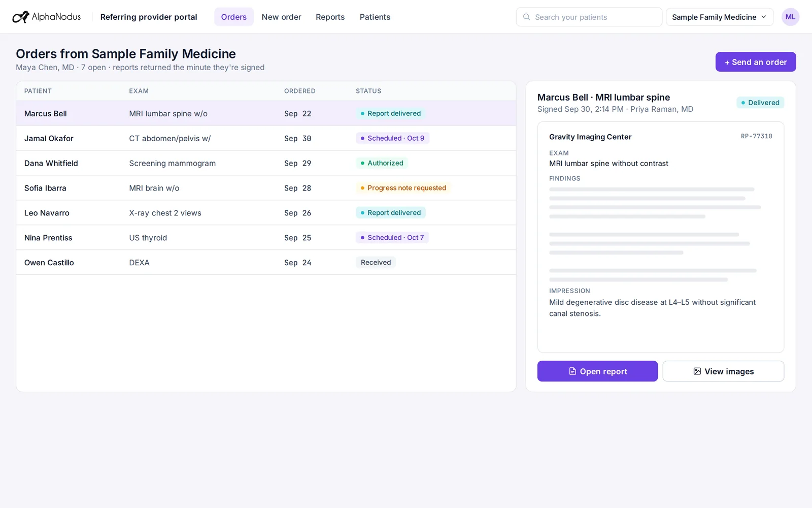The width and height of the screenshot is (812, 508).
Task: Click report ID RP-77310
Action: pyautogui.click(x=756, y=136)
